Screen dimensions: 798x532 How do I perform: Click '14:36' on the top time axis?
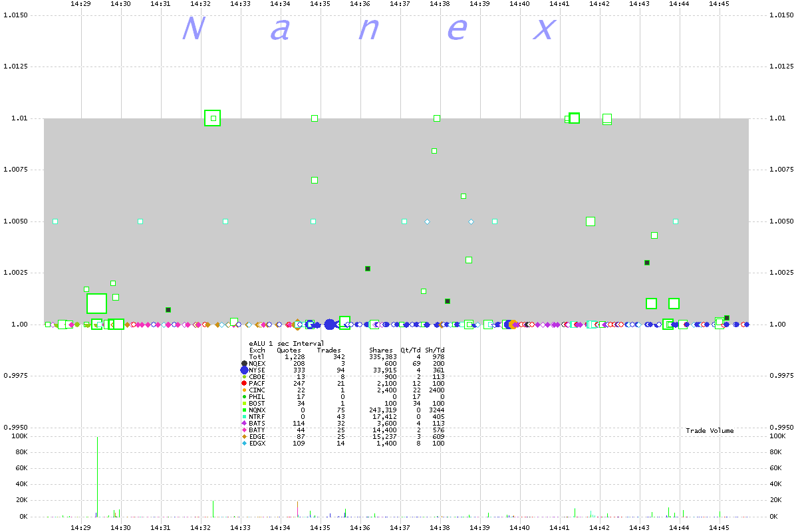[x=360, y=4]
